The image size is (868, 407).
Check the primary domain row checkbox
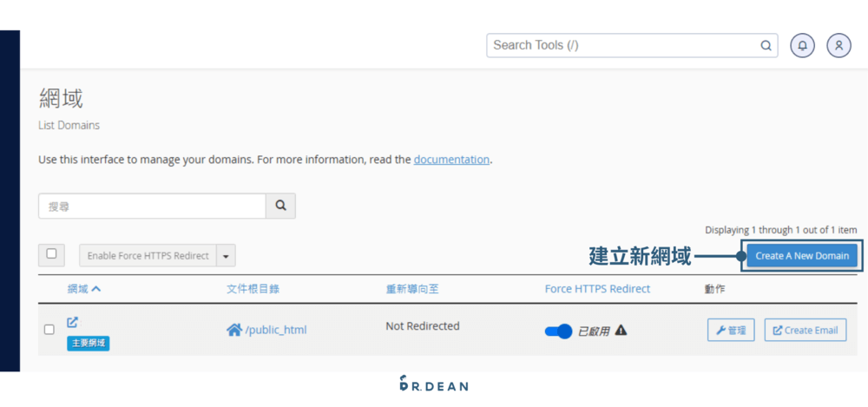(49, 330)
